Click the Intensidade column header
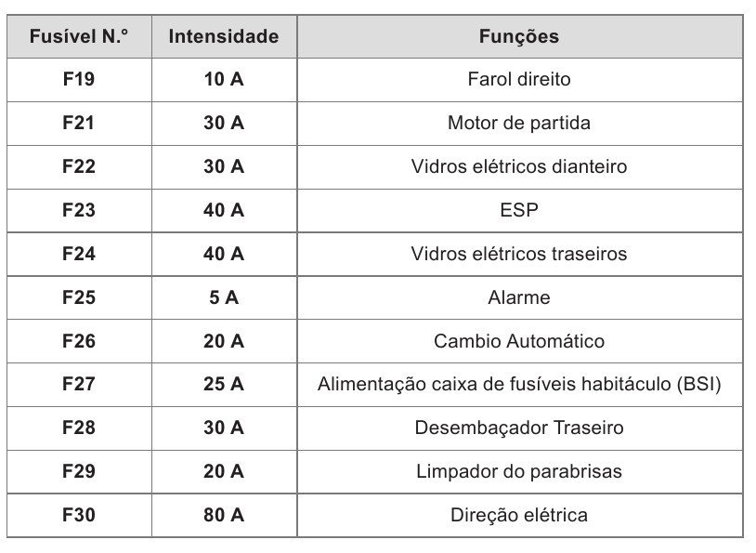 (x=224, y=36)
